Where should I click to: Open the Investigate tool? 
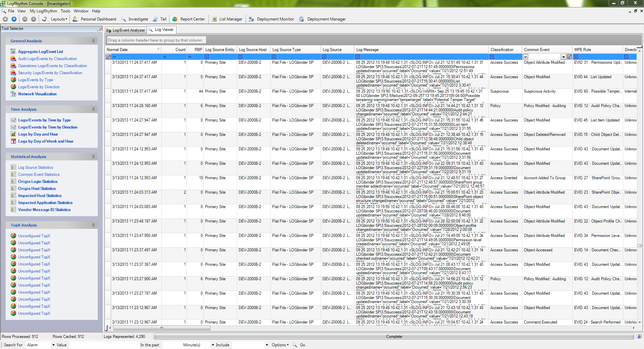coord(135,19)
